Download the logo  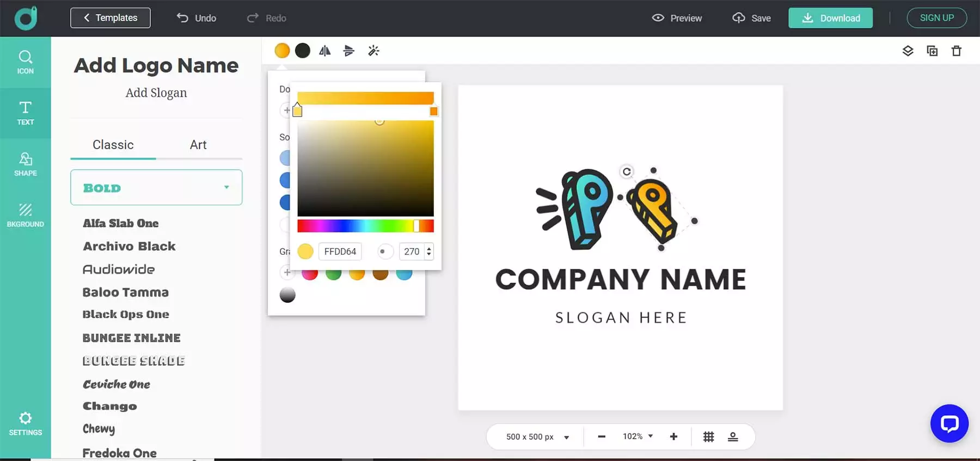(830, 18)
